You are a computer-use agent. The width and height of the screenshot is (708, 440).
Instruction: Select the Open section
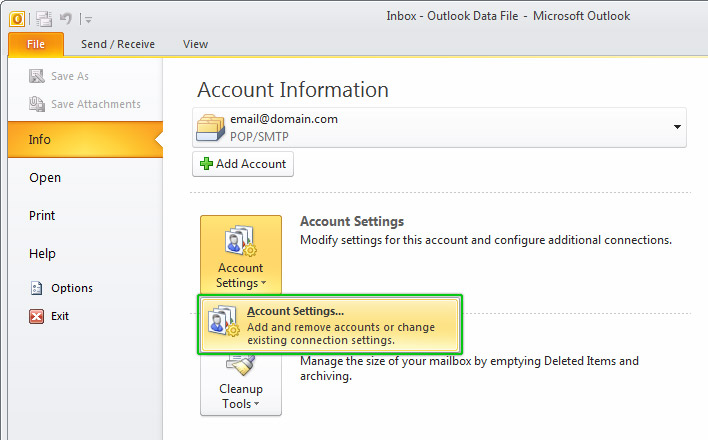click(45, 178)
